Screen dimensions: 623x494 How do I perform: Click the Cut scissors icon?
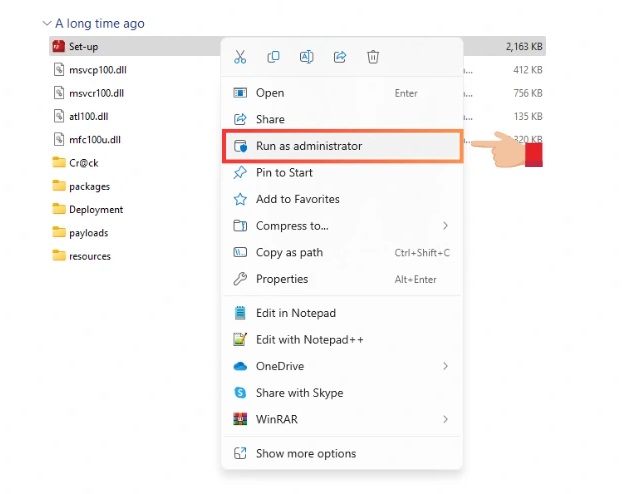coord(240,57)
